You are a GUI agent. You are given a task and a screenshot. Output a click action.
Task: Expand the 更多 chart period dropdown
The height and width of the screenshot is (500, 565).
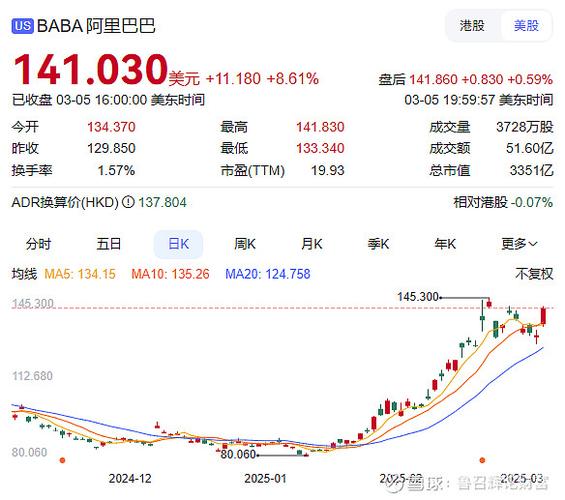519,244
